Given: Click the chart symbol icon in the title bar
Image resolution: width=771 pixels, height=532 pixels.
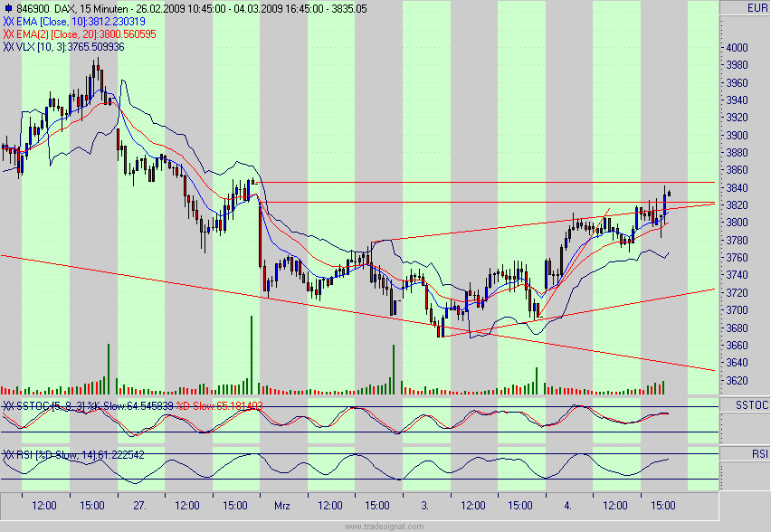Looking at the screenshot, I should (8, 6).
